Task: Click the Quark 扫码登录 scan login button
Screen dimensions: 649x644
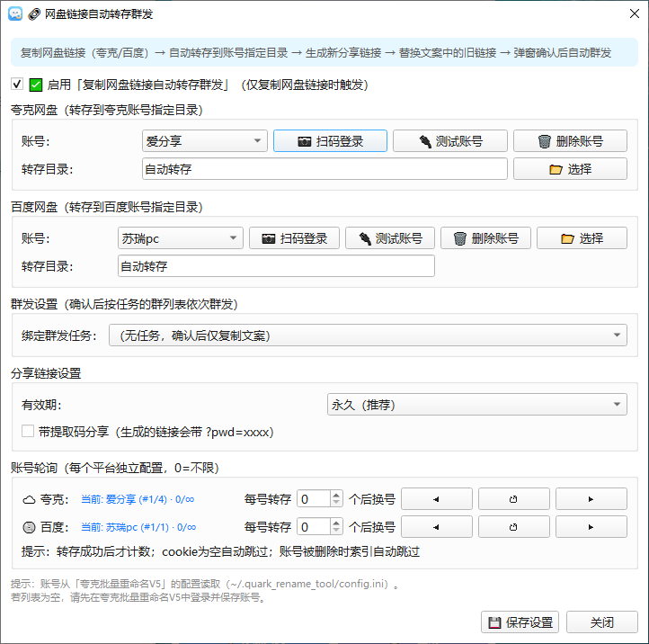Action: (x=330, y=141)
